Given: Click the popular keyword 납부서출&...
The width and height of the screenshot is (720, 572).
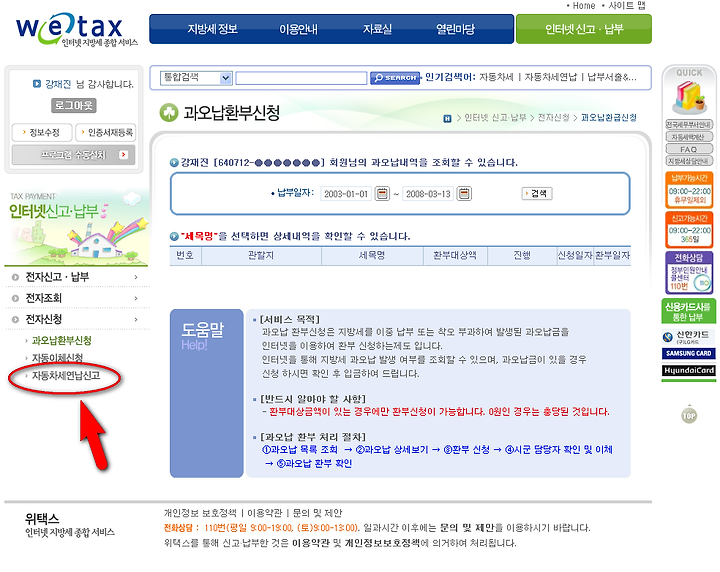Looking at the screenshot, I should [x=612, y=77].
